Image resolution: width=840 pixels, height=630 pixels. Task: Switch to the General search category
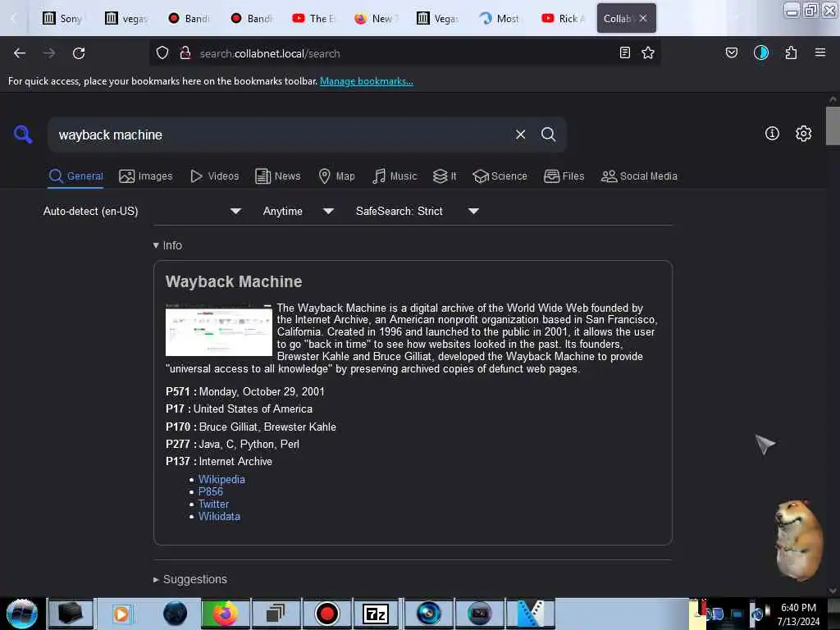pos(75,176)
